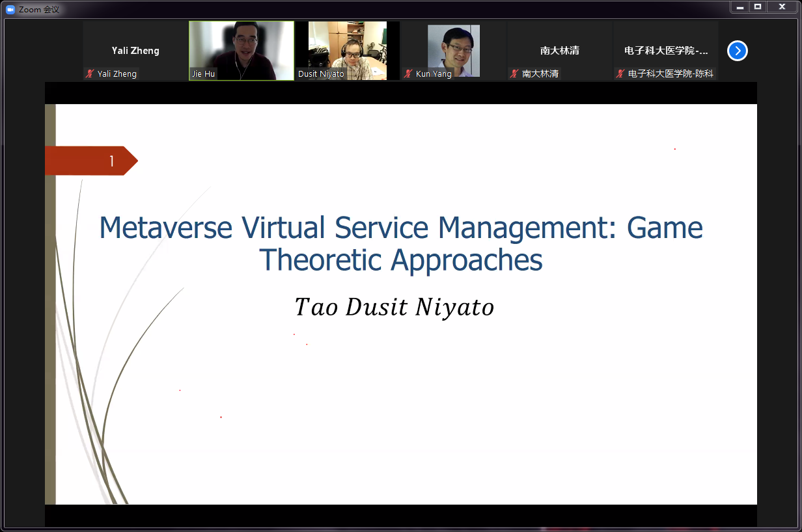802x532 pixels.
Task: Click the Jie Hu name label
Action: point(203,74)
